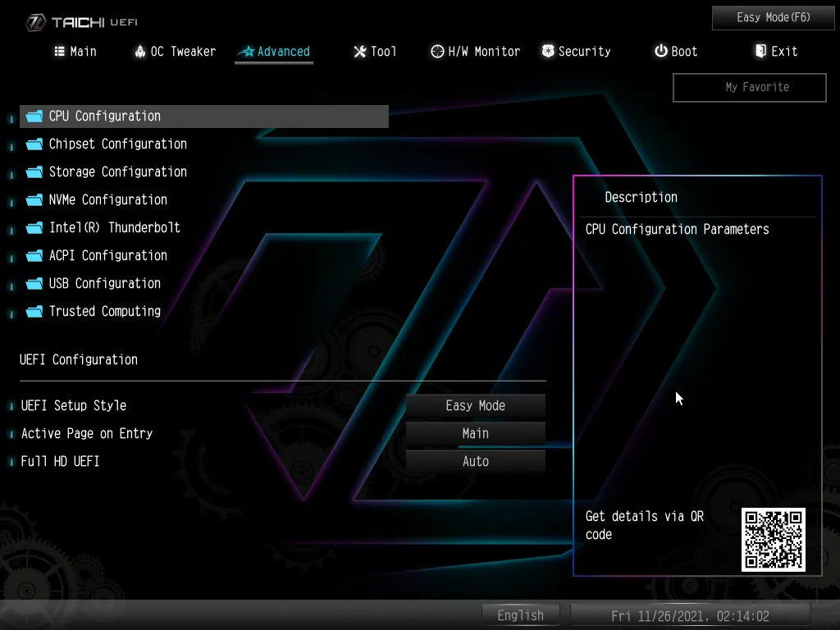Switch to the OC Tweaker tab
This screenshot has width=840, height=630.
175,52
